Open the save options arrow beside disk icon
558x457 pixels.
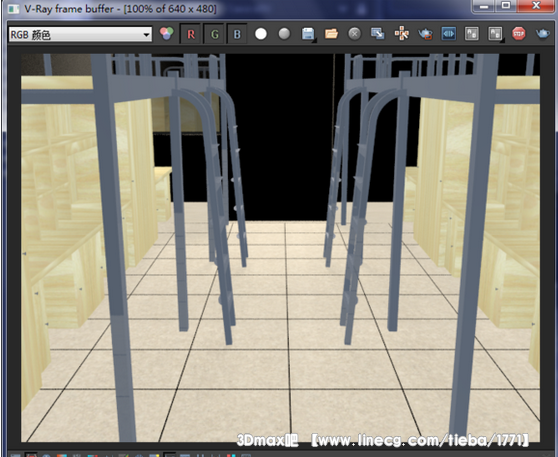(315, 41)
